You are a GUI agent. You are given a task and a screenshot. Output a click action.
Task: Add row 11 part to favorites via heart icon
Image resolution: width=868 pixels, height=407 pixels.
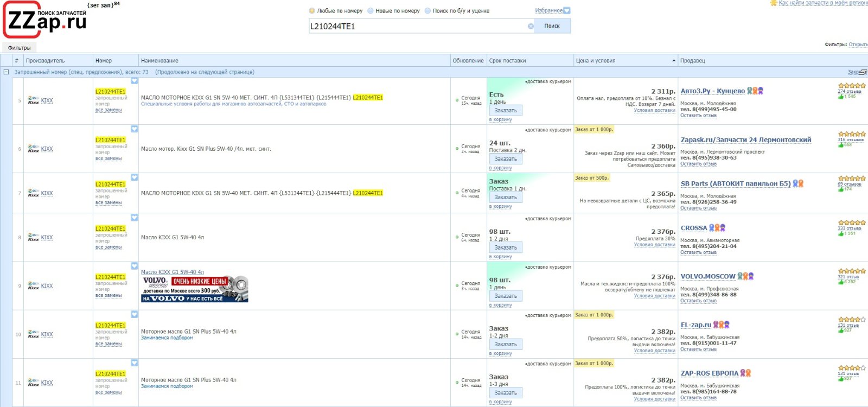click(134, 363)
